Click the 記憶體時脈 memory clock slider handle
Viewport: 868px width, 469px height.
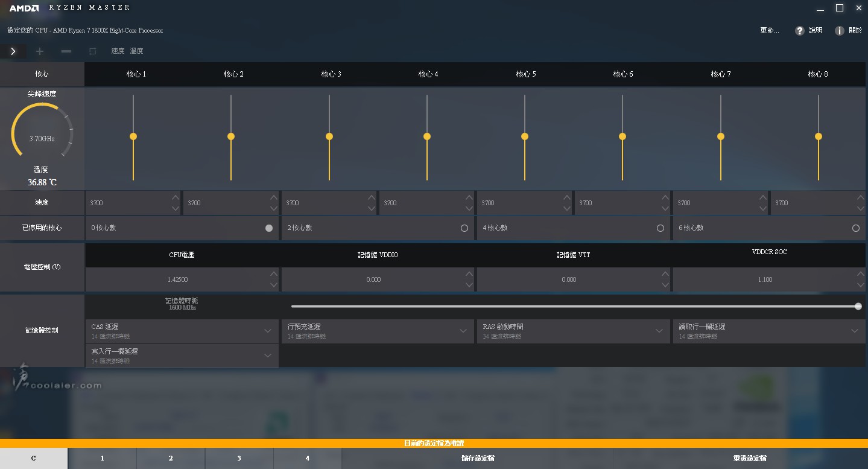coord(858,307)
